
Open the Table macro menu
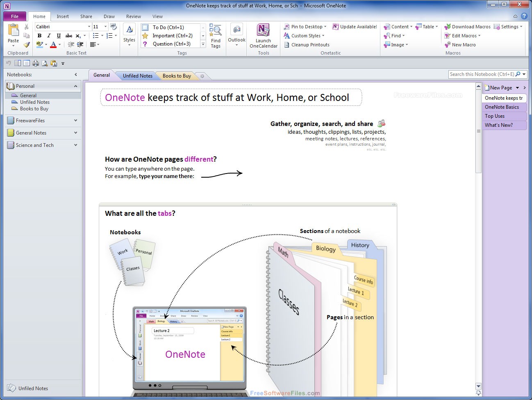click(x=426, y=27)
